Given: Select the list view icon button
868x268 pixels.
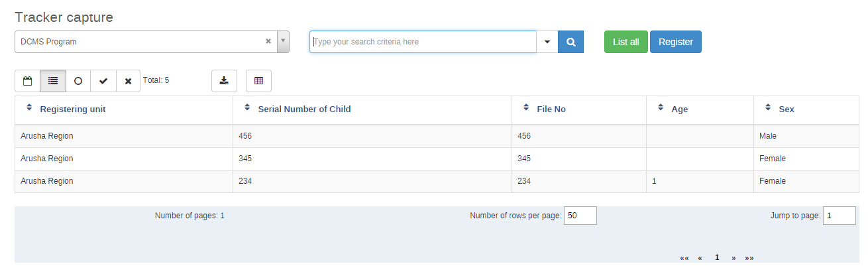Looking at the screenshot, I should (53, 81).
